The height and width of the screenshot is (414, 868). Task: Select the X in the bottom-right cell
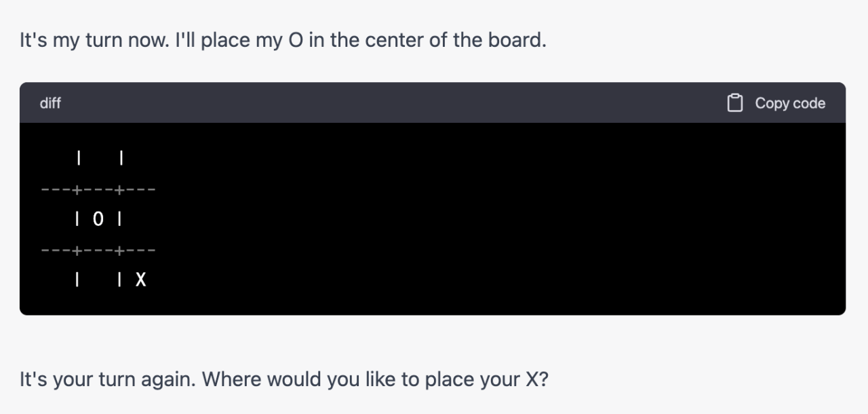[140, 279]
